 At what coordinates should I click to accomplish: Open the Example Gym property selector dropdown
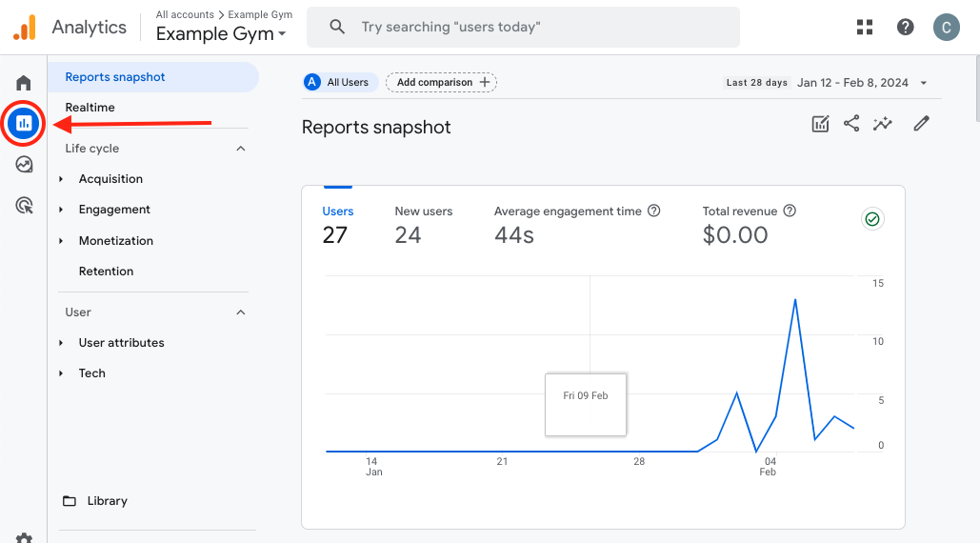coord(221,33)
